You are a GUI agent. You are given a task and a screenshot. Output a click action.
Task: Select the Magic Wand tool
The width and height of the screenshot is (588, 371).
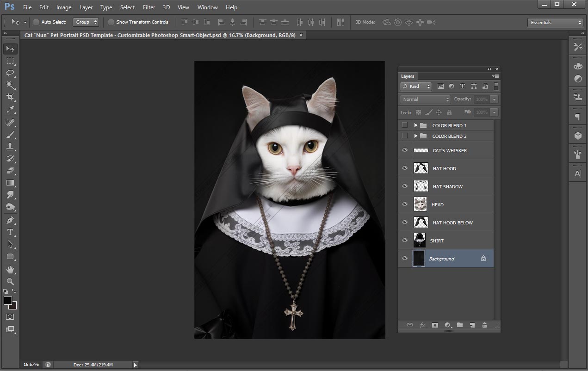click(x=10, y=85)
